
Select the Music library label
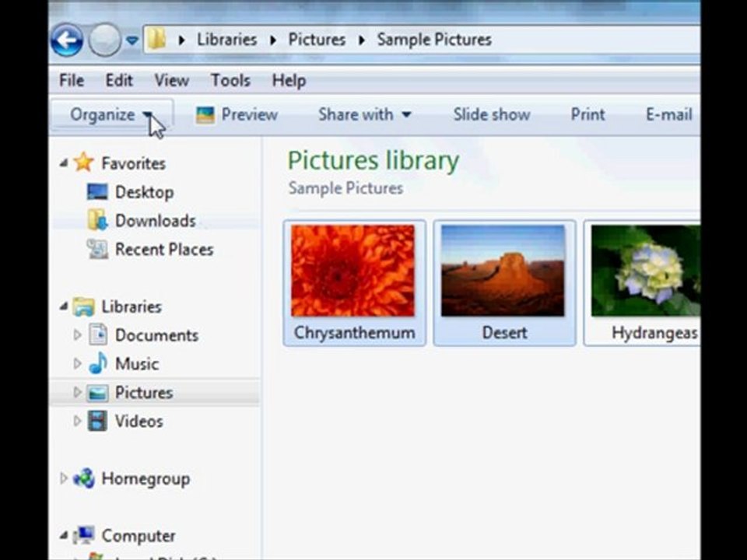pos(137,364)
